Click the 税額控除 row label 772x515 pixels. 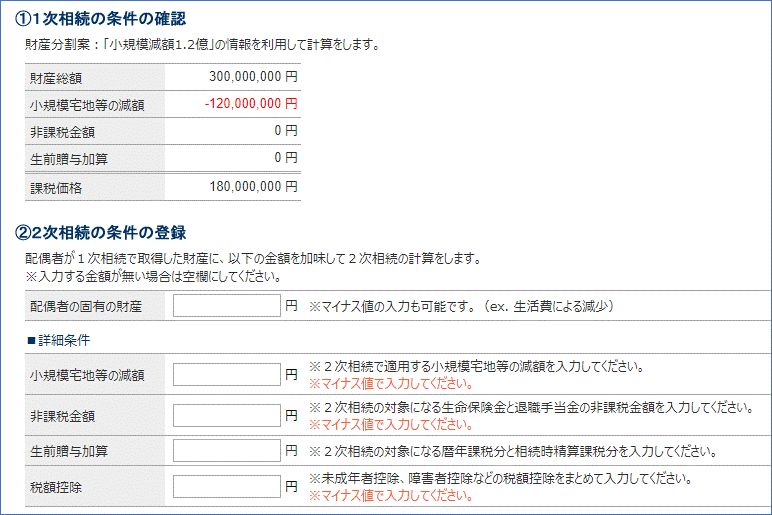coord(57,488)
